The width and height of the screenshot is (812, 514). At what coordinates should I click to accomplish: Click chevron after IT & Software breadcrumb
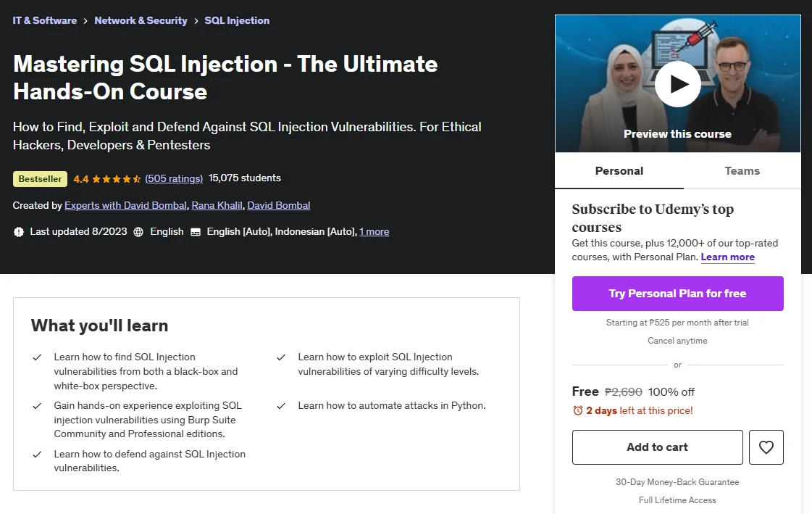[85, 21]
